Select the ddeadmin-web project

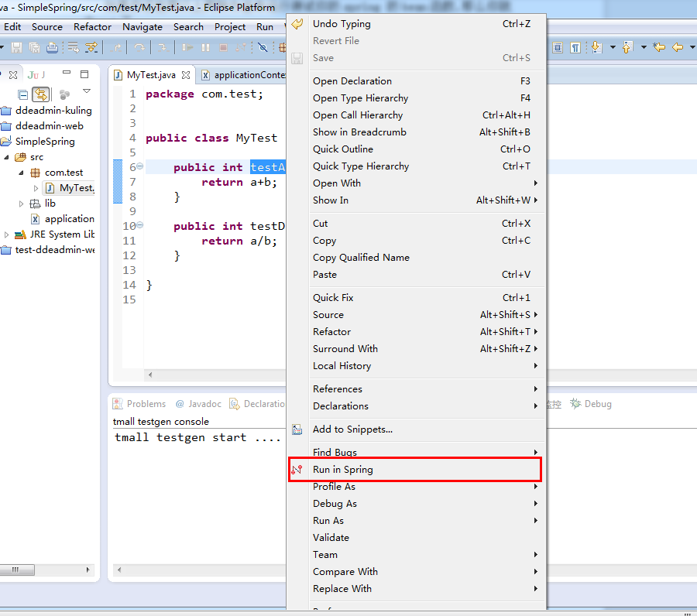click(49, 126)
